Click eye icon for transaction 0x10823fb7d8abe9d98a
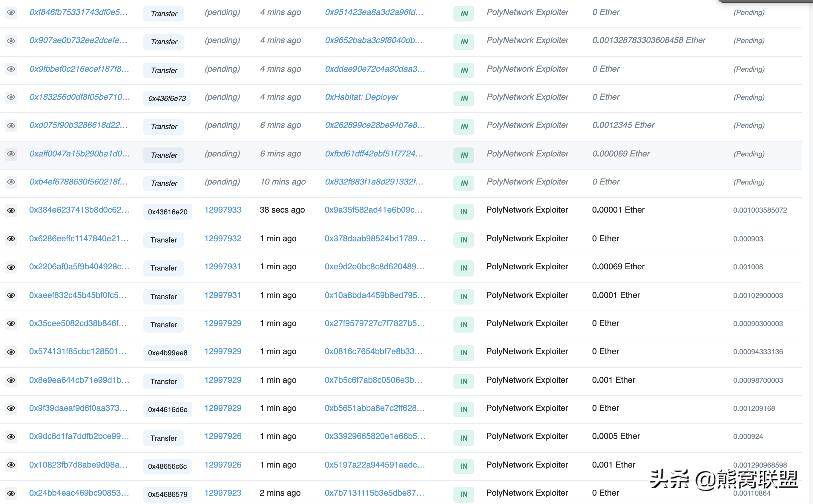The width and height of the screenshot is (813, 504). click(x=11, y=465)
